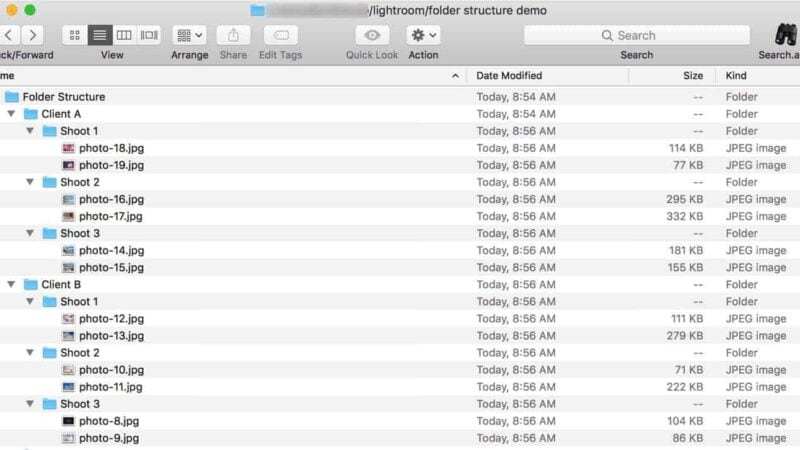Screen dimensions: 800x450
Task: Collapse Shoot 3 under Client A
Action: pyautogui.click(x=30, y=233)
